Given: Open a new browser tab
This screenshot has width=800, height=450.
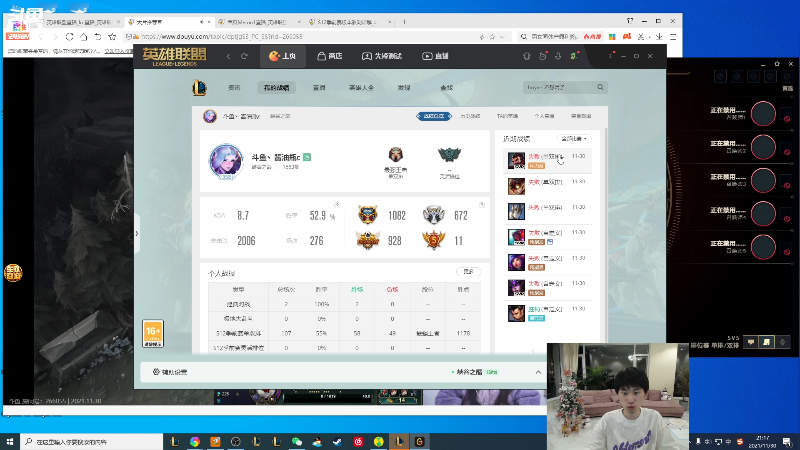Looking at the screenshot, I should click(x=404, y=22).
